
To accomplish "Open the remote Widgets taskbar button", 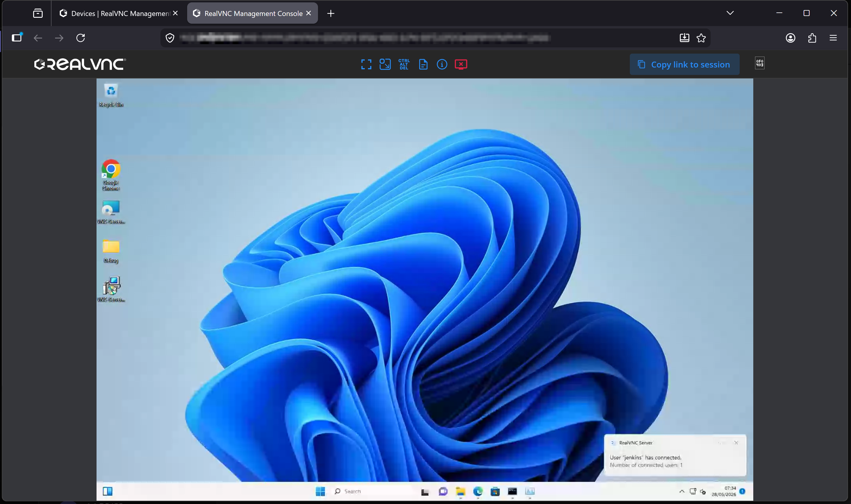I will (108, 491).
